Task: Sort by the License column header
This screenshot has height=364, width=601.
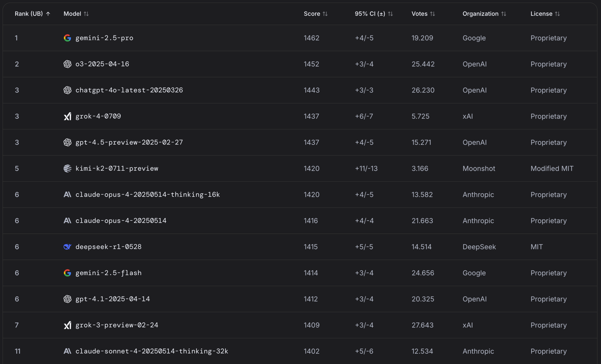Action: [545, 14]
